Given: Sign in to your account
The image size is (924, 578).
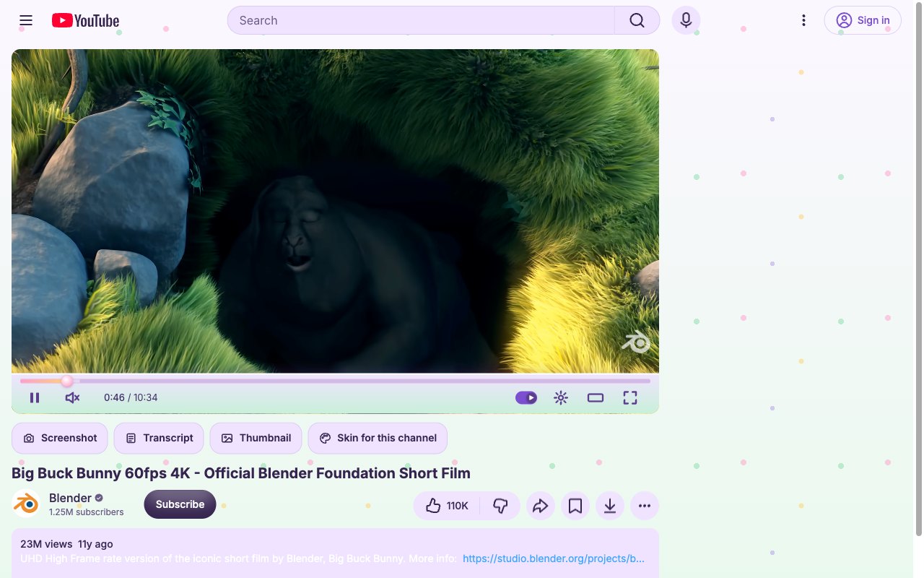Looking at the screenshot, I should pyautogui.click(x=863, y=20).
